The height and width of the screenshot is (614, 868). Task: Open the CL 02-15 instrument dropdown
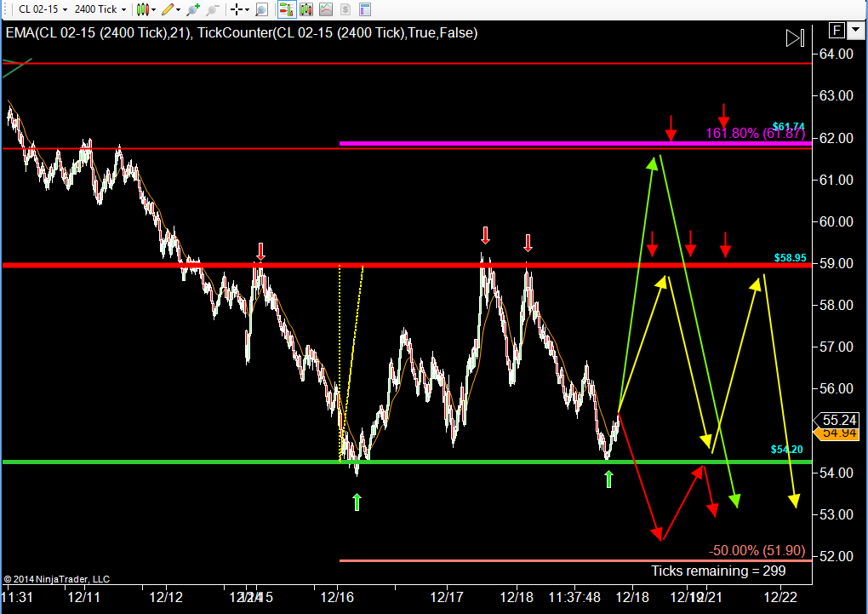pos(43,9)
